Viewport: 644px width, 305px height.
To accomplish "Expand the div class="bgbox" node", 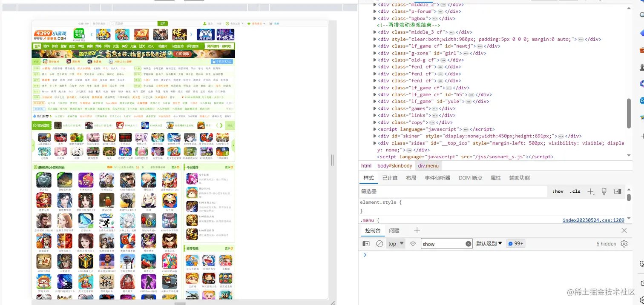I will [x=375, y=18].
